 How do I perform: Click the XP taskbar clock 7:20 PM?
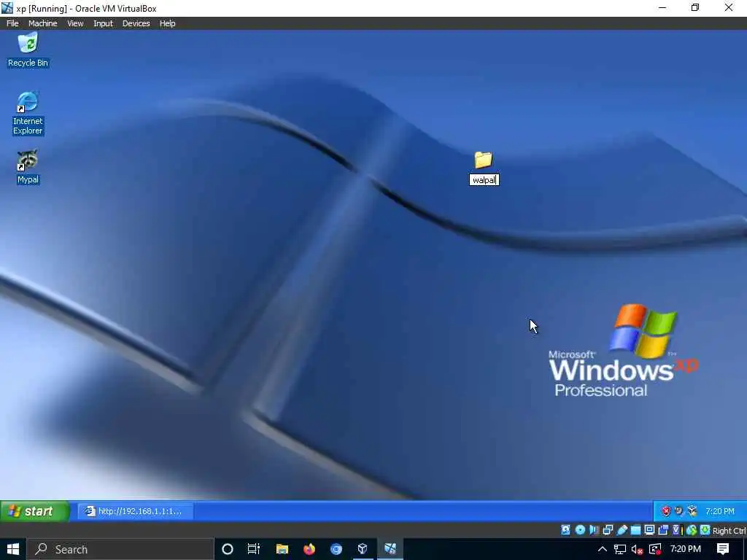[720, 511]
